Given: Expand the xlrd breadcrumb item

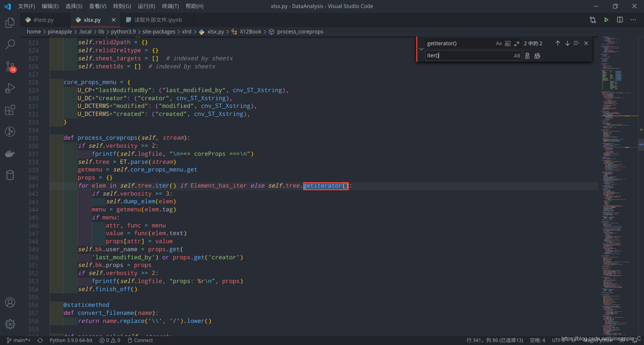Looking at the screenshot, I should (x=186, y=31).
